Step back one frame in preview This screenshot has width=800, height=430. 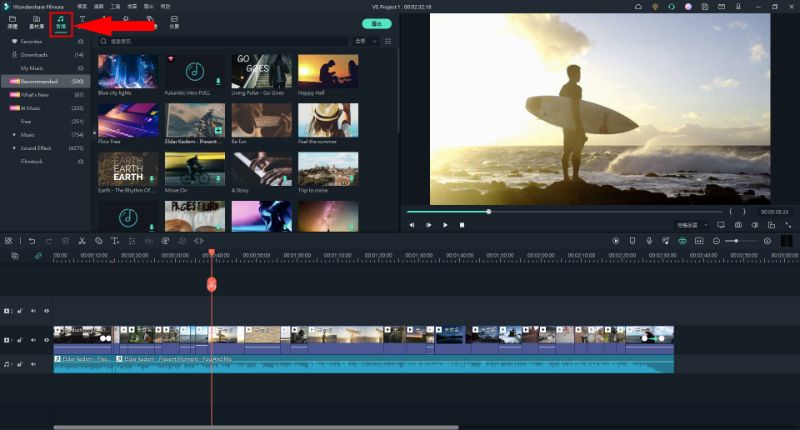412,225
